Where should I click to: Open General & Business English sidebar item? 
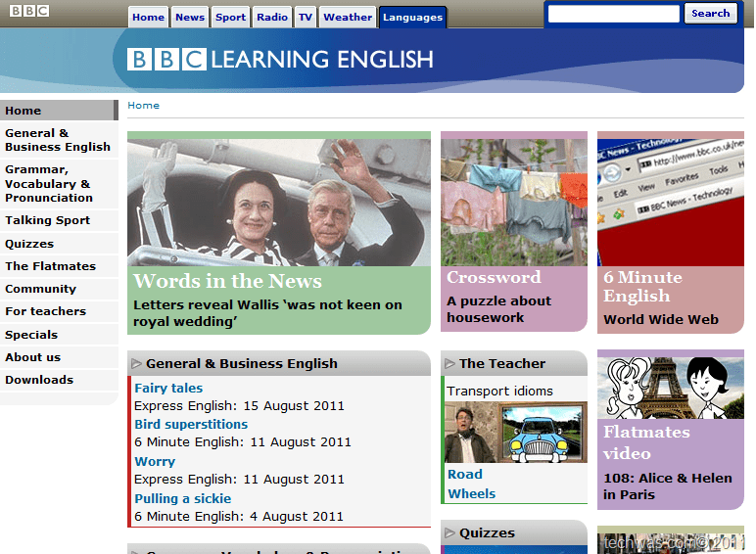pos(59,140)
